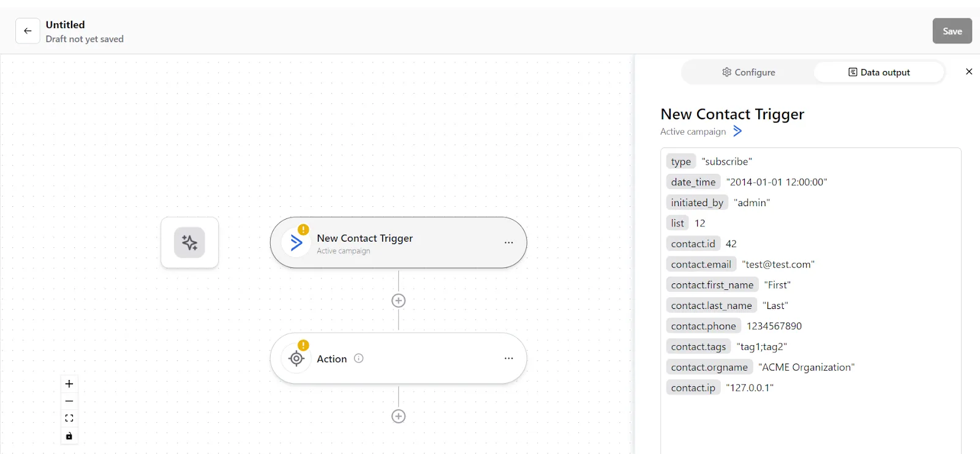Click the "subscribe" value
The width and height of the screenshot is (980, 454).
(727, 162)
